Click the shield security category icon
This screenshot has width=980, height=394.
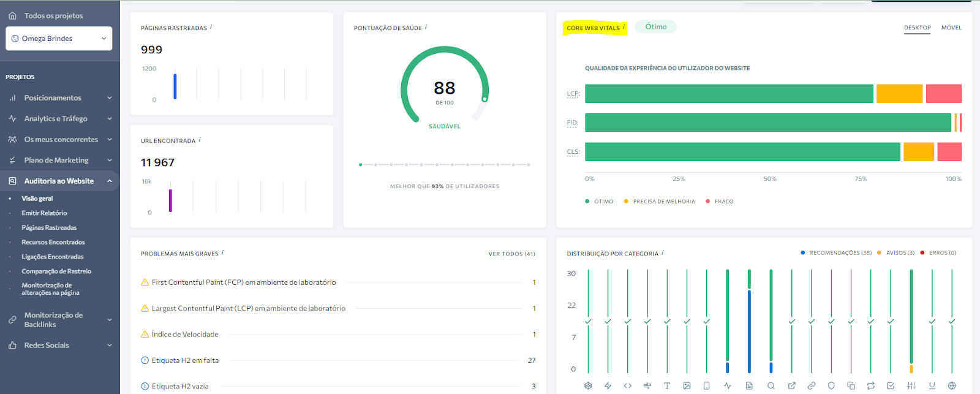tap(831, 385)
